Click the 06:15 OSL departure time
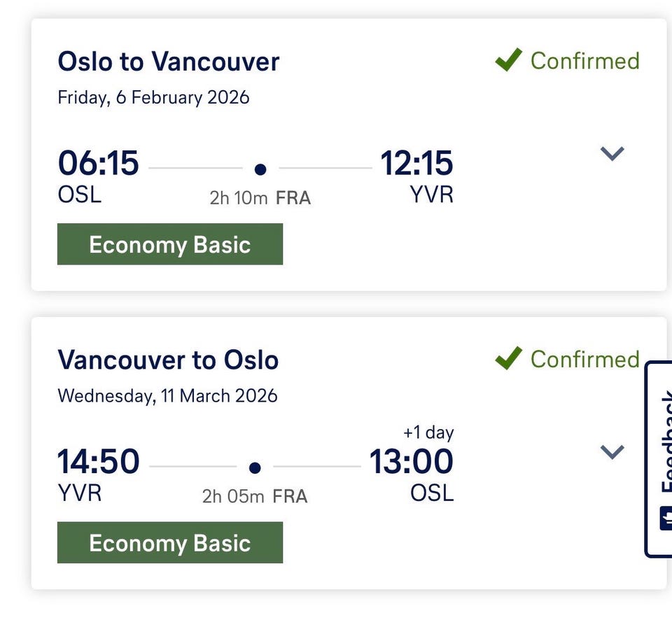 (98, 164)
